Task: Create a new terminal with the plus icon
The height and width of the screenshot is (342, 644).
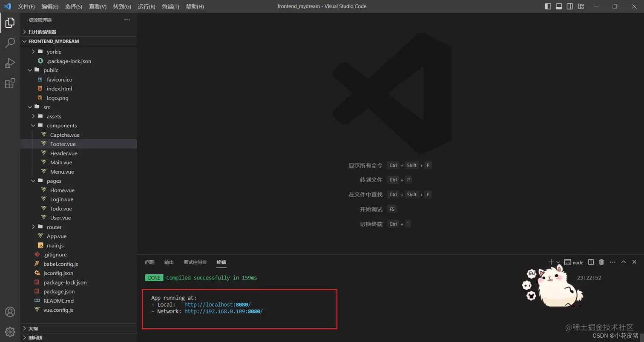Action: [551, 262]
